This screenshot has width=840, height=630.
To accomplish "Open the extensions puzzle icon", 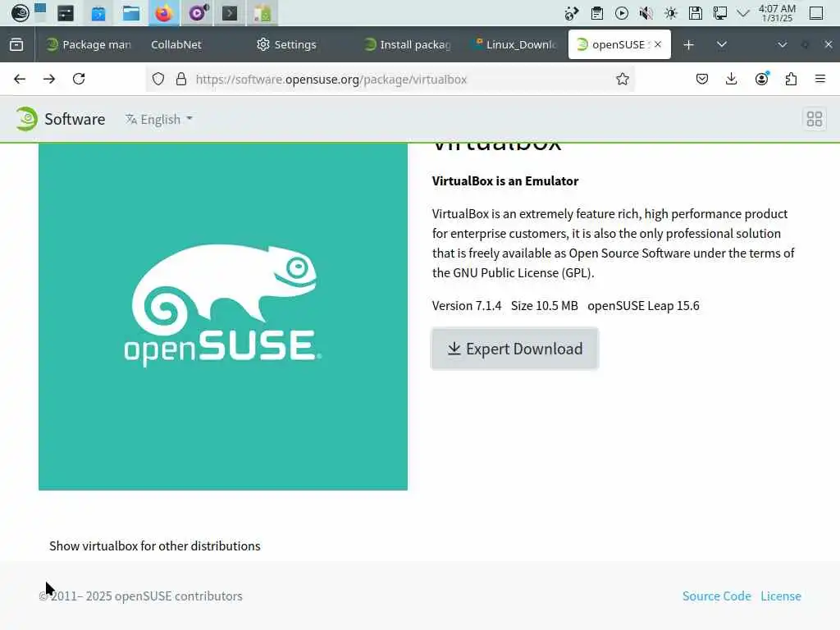I will (791, 80).
